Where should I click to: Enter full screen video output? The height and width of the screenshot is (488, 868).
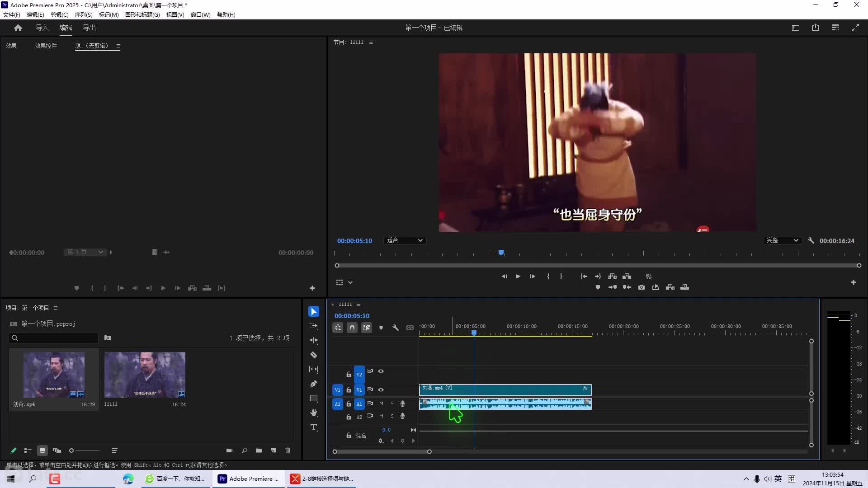[855, 28]
